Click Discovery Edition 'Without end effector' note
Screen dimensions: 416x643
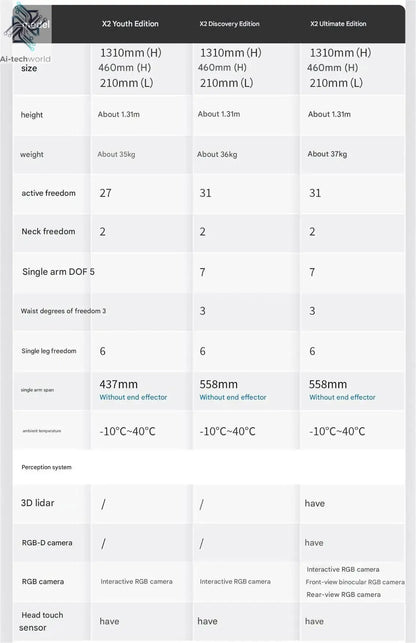tap(233, 397)
